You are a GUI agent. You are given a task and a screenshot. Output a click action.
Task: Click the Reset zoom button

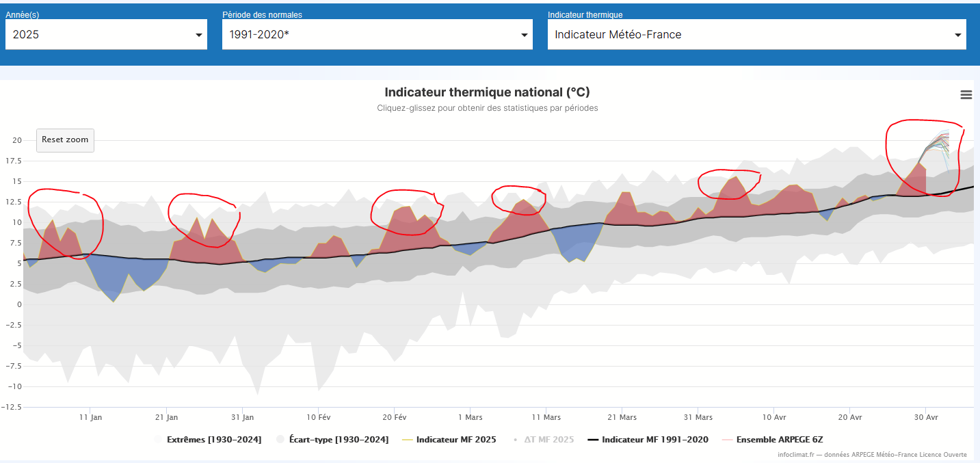click(65, 140)
